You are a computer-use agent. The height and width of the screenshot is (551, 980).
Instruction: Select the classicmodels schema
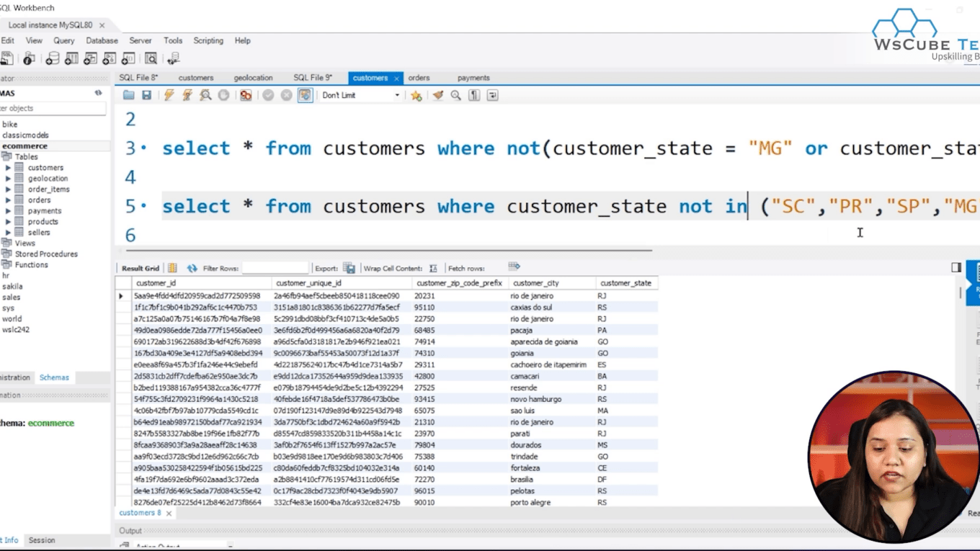click(25, 135)
